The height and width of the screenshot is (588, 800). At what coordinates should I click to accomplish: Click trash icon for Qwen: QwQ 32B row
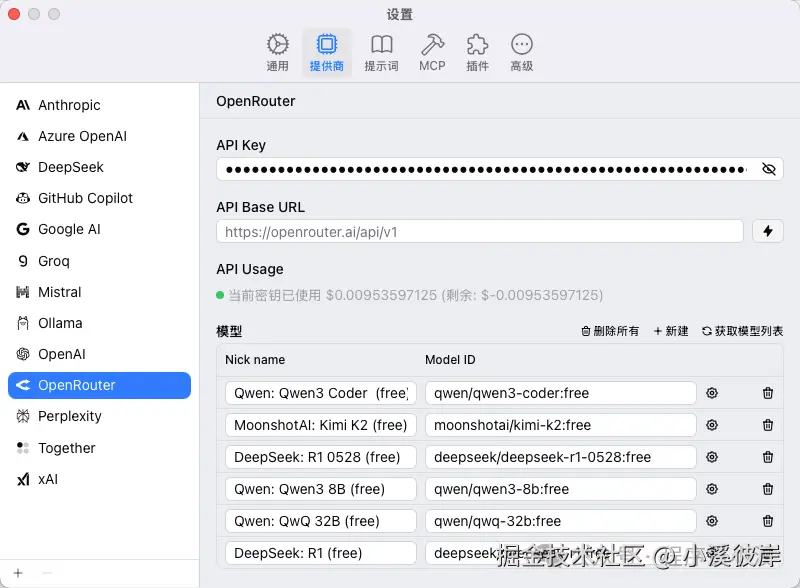point(768,521)
